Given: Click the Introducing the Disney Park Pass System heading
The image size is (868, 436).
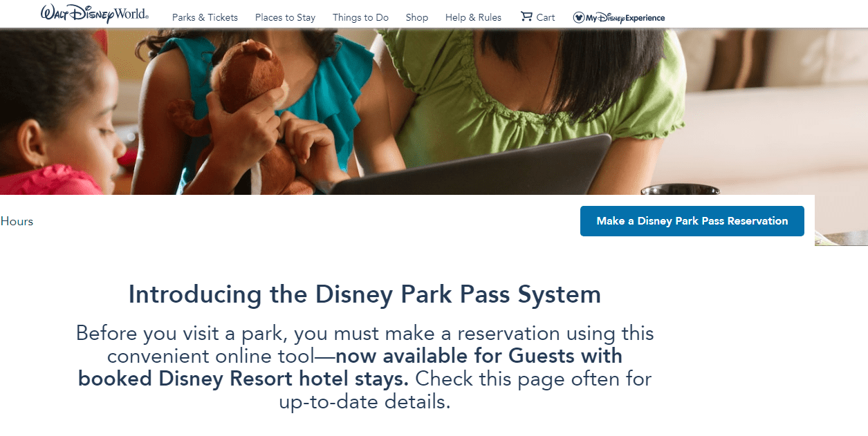Looking at the screenshot, I should [x=364, y=294].
